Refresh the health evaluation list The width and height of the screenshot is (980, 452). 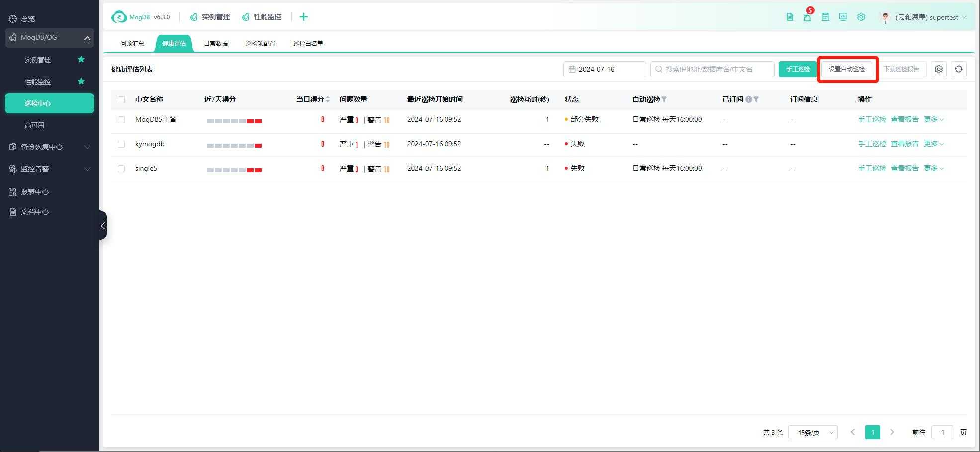pos(959,69)
